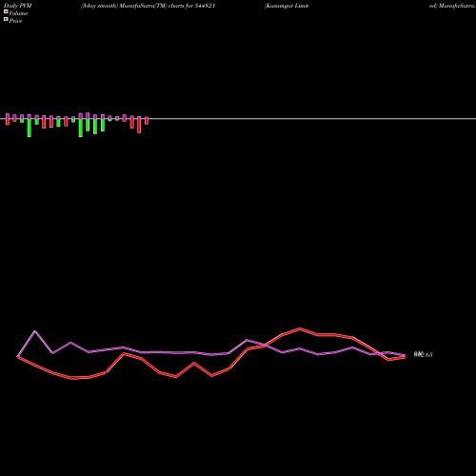Click the 'Price' legend label
Screen dimensions: 476x476
15,21
